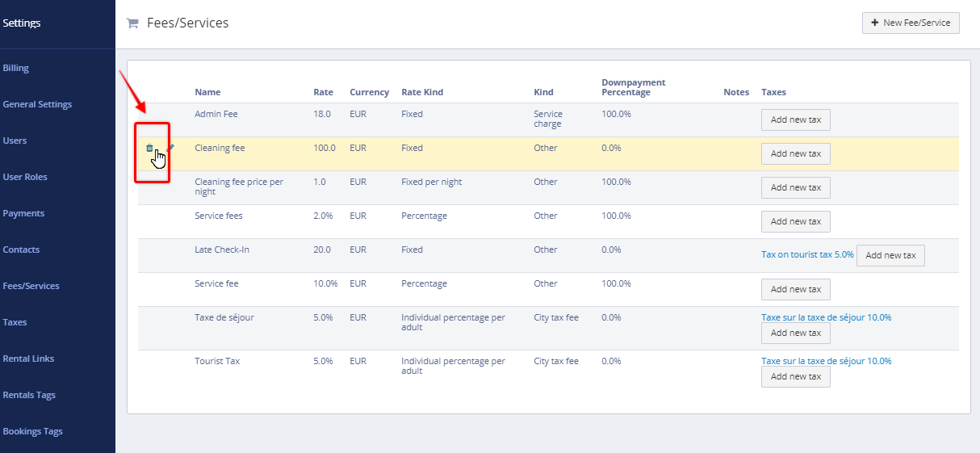Open Billing in the settings sidebar
The image size is (980, 453).
pyautogui.click(x=16, y=68)
